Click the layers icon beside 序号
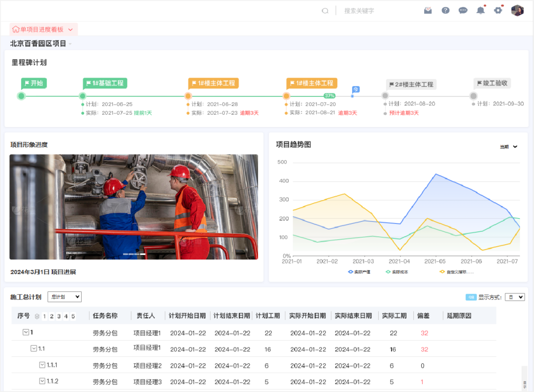534x392 pixels. coord(37,316)
